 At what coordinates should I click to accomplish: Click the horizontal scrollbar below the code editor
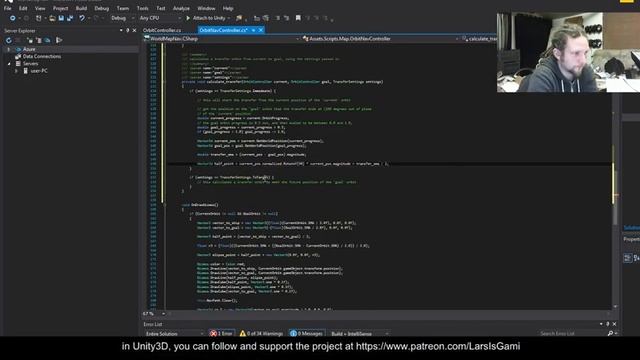coord(388,314)
